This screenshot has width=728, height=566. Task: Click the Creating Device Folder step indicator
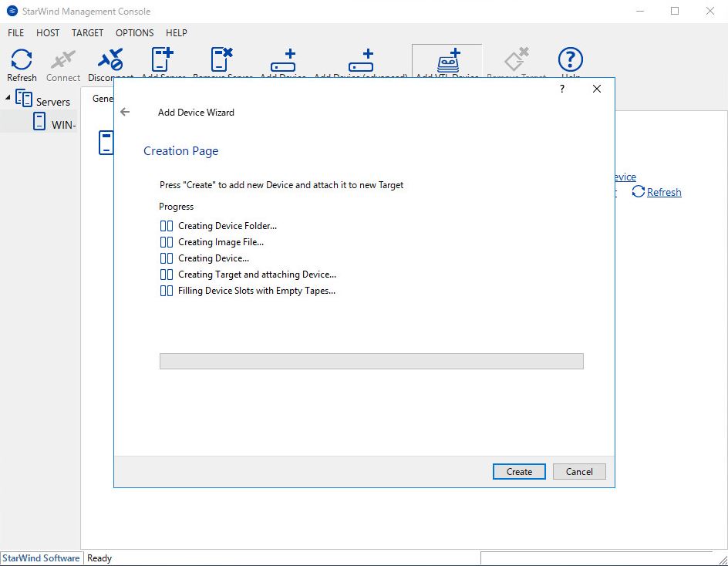click(x=167, y=226)
